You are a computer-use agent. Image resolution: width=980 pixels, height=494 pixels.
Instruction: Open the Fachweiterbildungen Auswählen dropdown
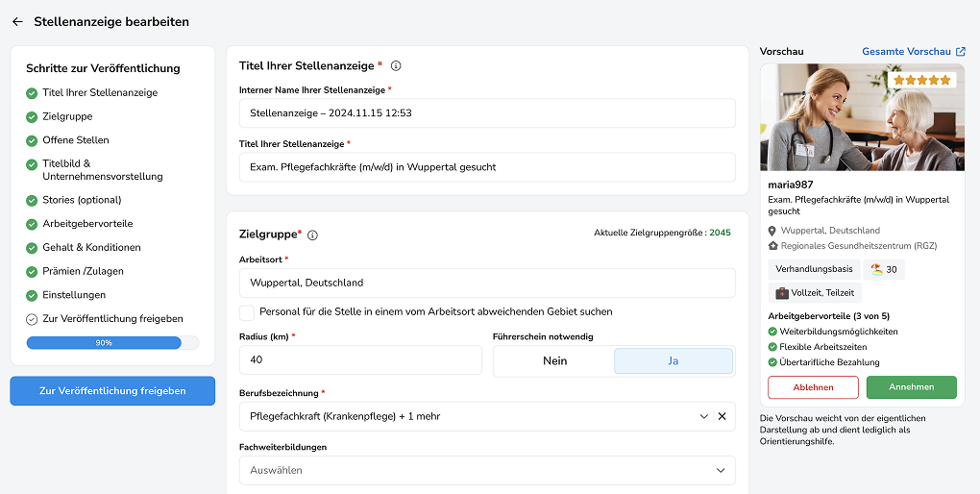[x=486, y=470]
